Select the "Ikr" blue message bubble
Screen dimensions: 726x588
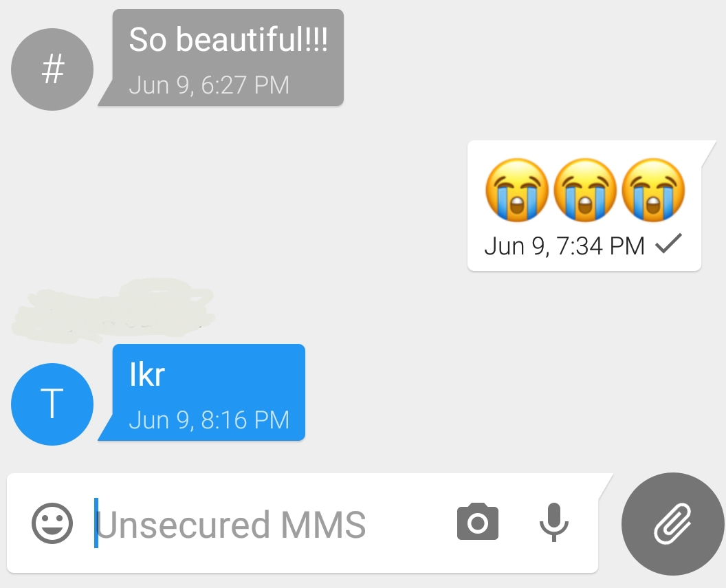(x=202, y=392)
